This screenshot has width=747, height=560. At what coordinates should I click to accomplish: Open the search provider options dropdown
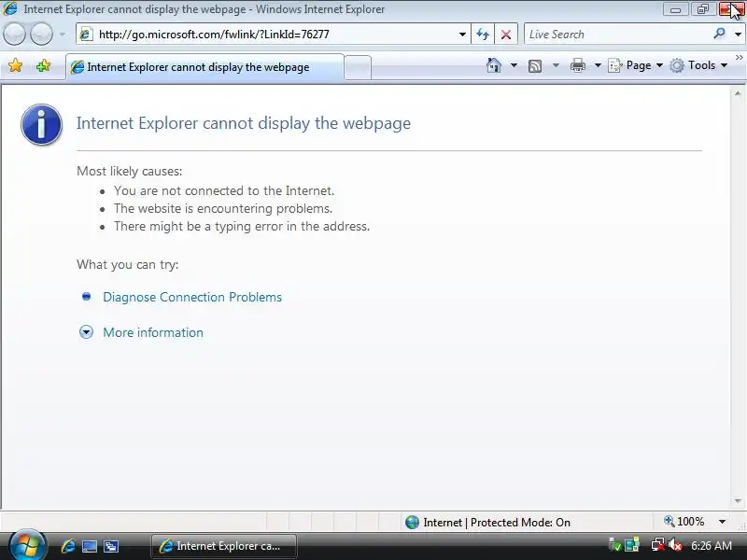(x=738, y=35)
